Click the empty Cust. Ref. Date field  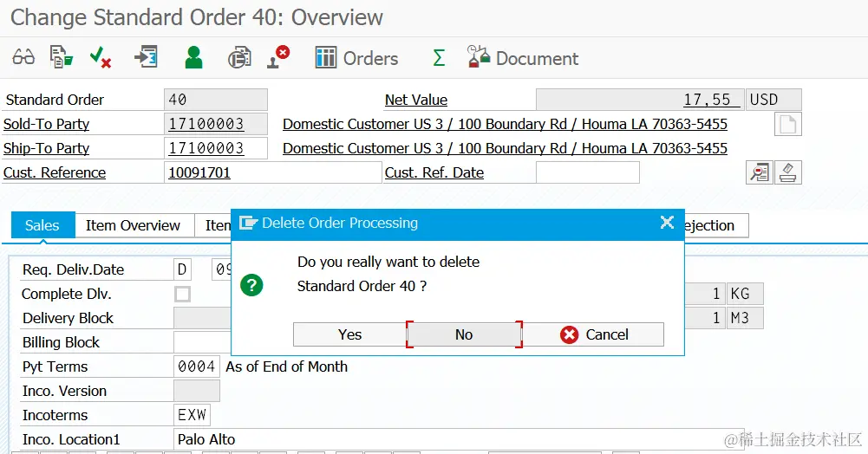[x=588, y=172]
